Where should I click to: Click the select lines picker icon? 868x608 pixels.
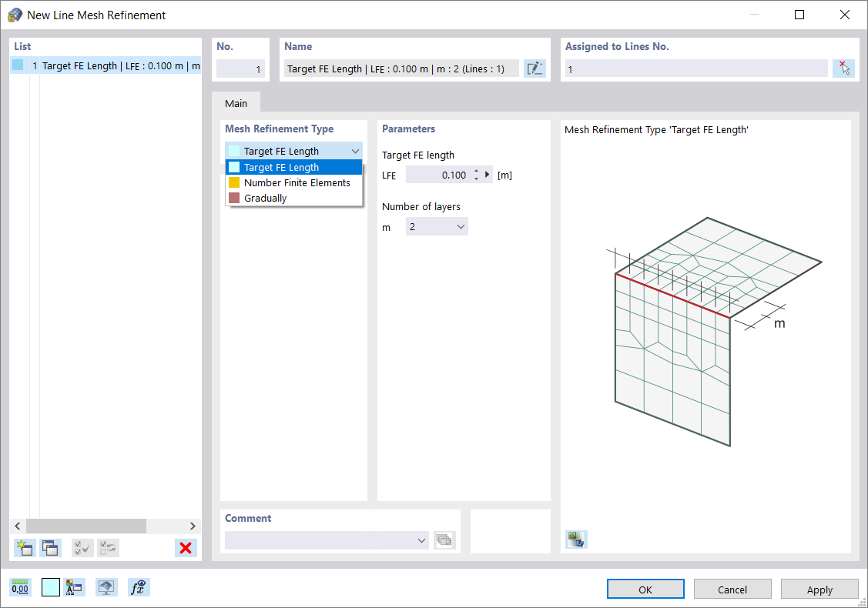pyautogui.click(x=843, y=68)
